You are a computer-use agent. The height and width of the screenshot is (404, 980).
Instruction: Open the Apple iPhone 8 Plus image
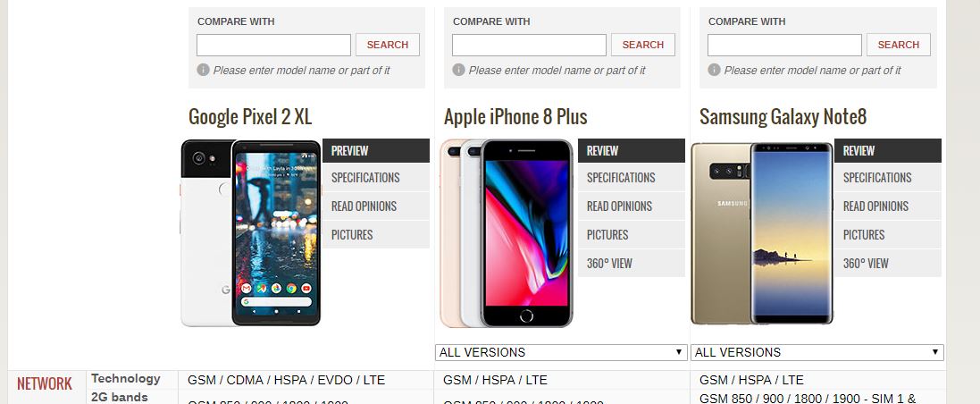tap(507, 232)
